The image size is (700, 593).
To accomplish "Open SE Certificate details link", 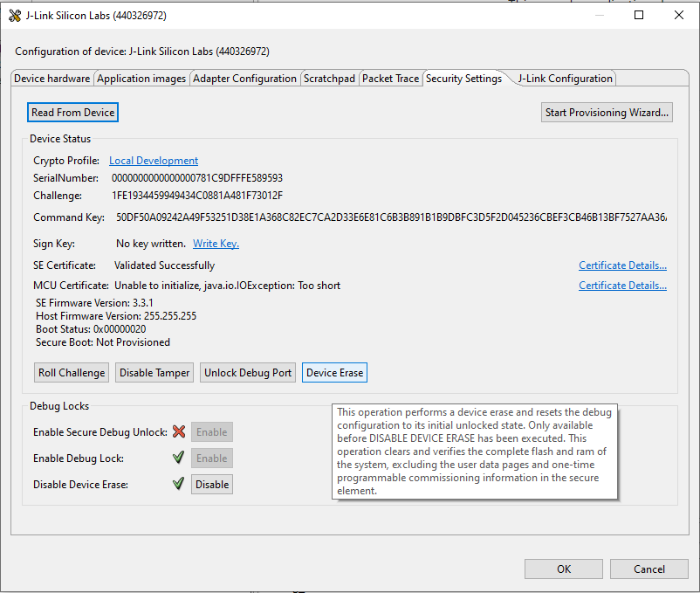I will pos(622,265).
